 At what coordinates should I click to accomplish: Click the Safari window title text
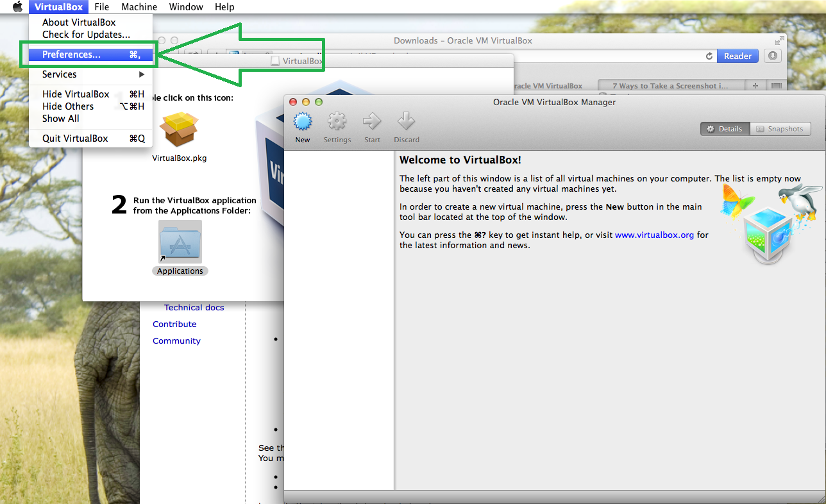coord(463,40)
